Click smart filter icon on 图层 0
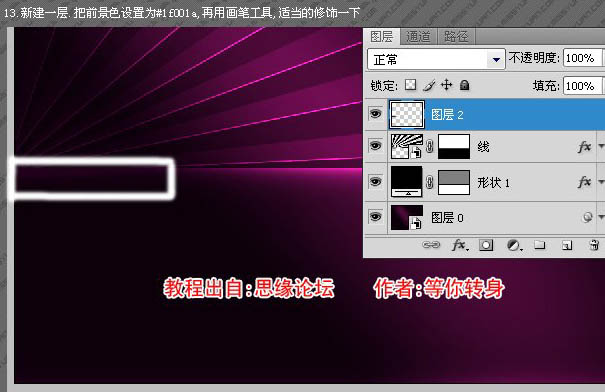This screenshot has width=605, height=392. (587, 217)
